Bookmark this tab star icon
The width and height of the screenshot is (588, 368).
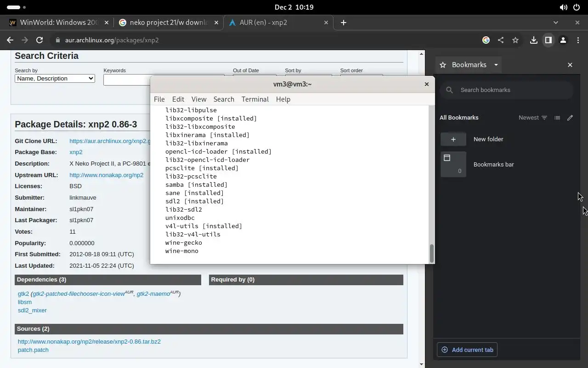(515, 40)
